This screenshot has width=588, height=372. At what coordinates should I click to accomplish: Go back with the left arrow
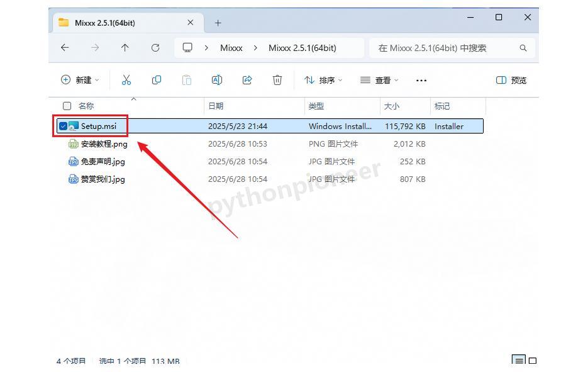coord(65,48)
